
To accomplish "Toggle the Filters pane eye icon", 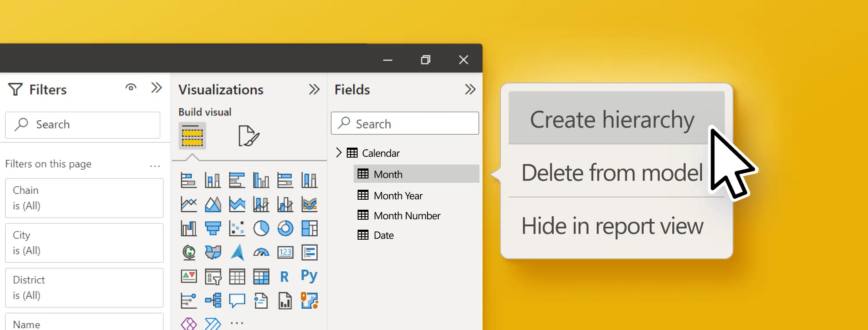I will [131, 88].
